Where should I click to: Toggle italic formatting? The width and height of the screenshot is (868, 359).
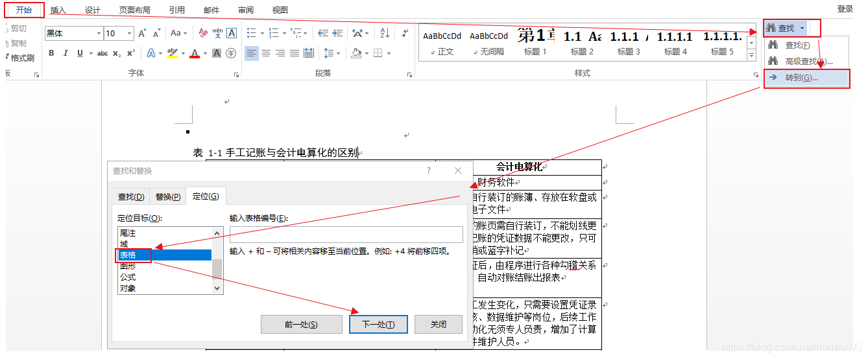point(66,53)
